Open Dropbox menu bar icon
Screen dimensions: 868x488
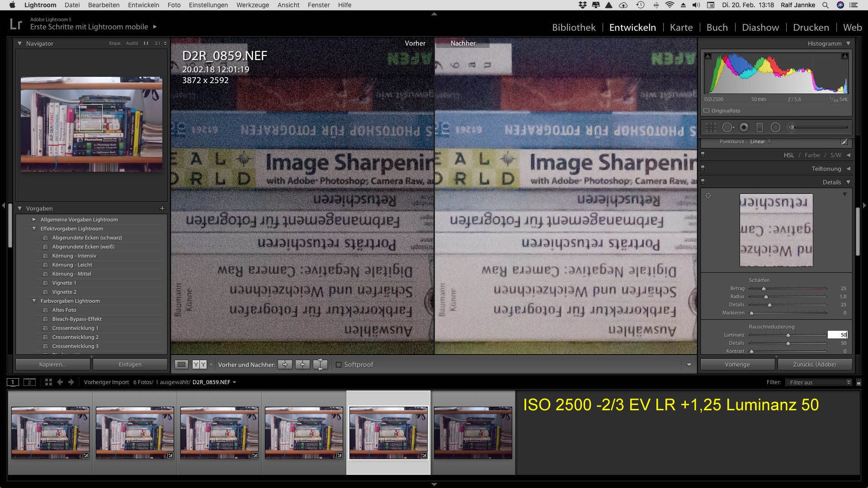(582, 5)
